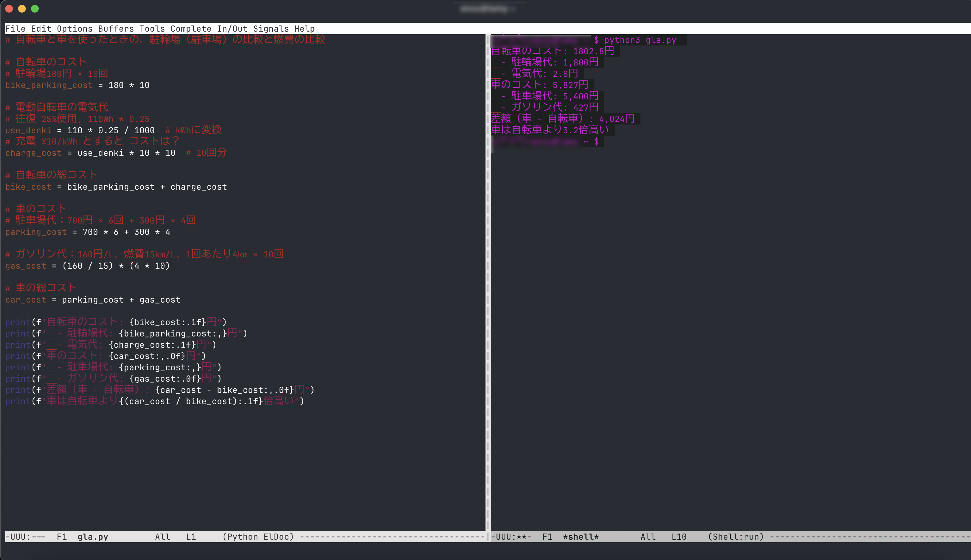Open the Help menu

(304, 29)
